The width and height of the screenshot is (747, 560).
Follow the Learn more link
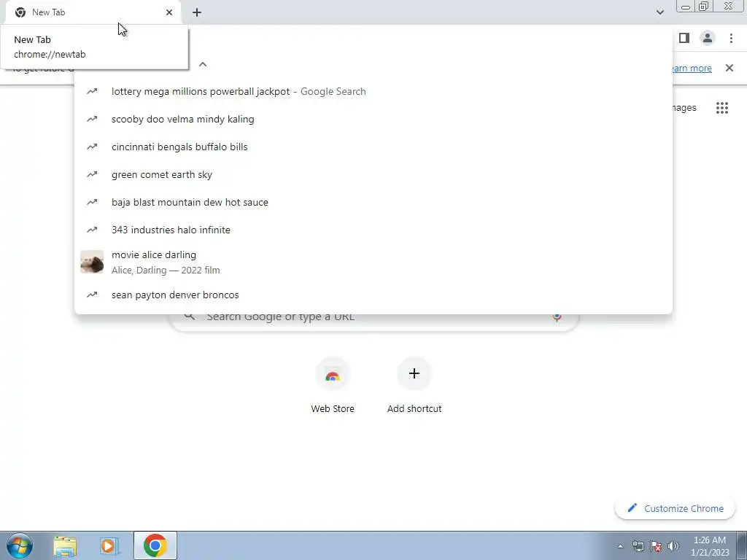coord(692,68)
